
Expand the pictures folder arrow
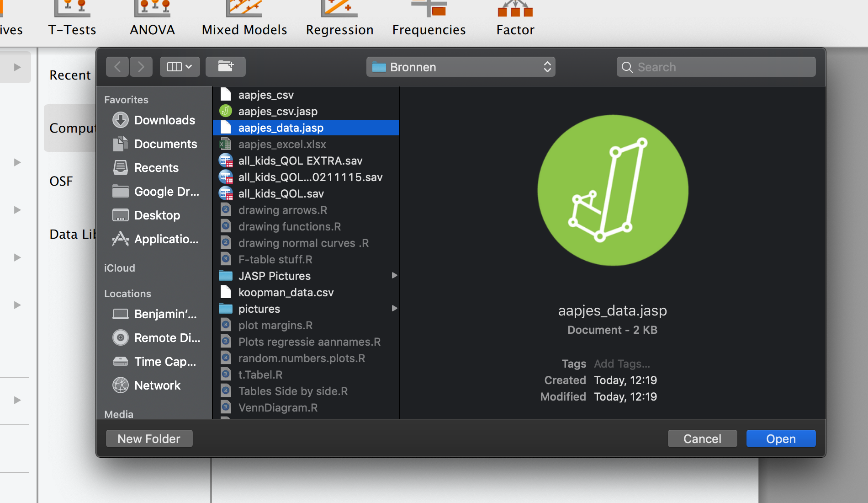click(394, 308)
